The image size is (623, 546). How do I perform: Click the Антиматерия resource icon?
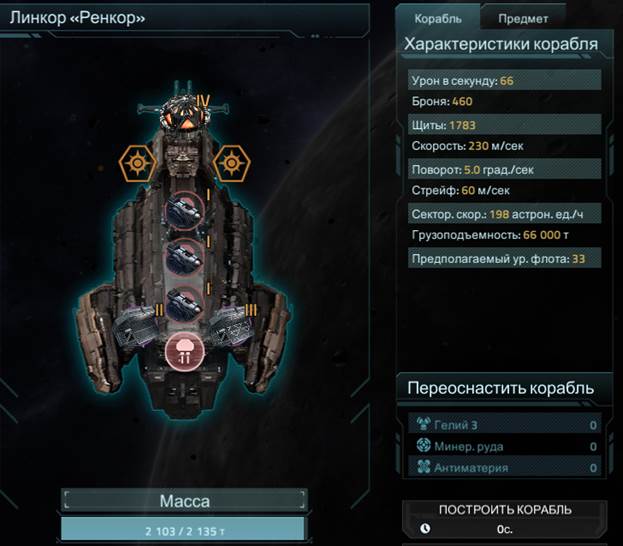[424, 467]
